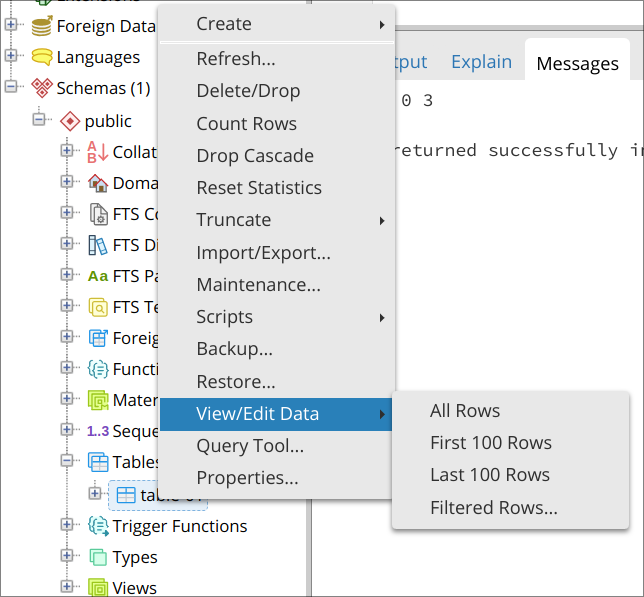Screen dimensions: 644x597
Task: Expand the Languages tree node
Action: tap(11, 55)
